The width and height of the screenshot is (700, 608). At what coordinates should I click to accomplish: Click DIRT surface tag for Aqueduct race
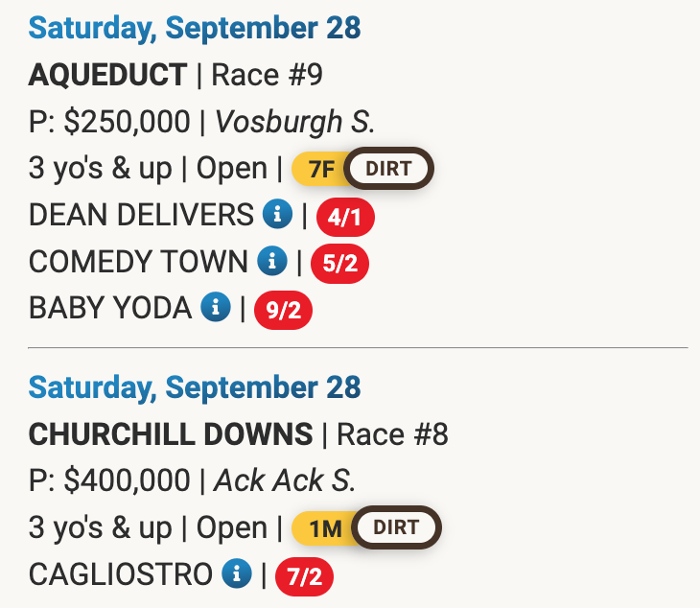388,170
